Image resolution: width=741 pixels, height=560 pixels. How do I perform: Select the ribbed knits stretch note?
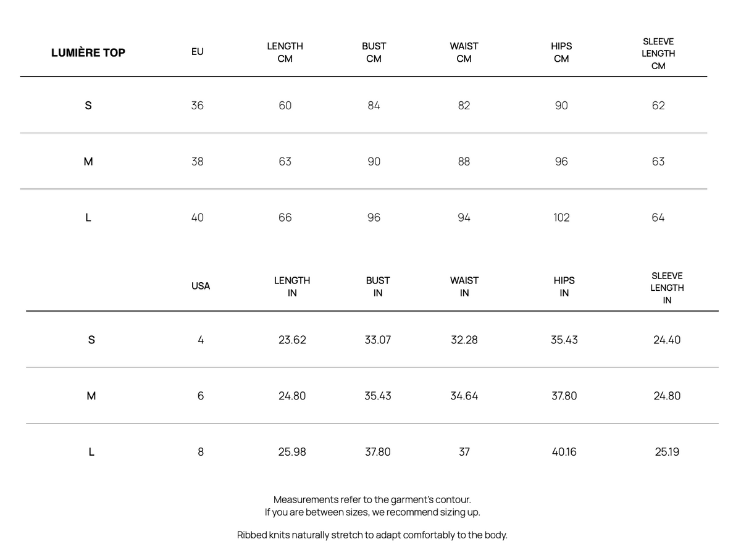point(372,535)
